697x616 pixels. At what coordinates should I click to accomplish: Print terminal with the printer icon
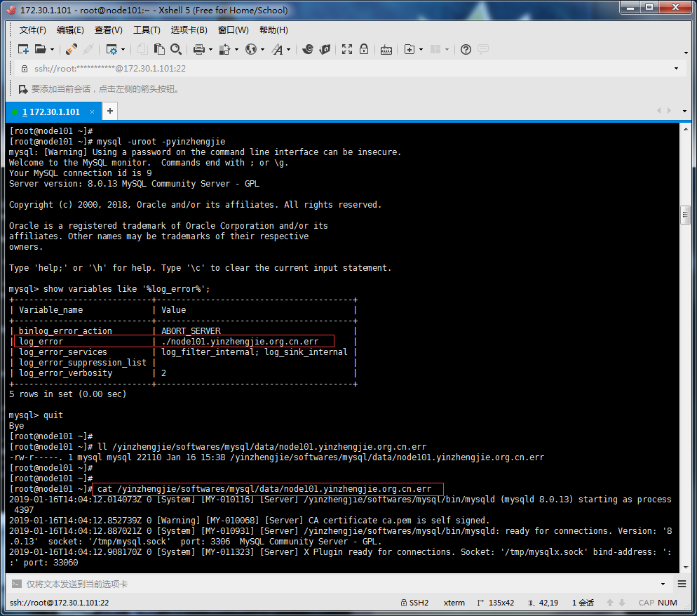(198, 49)
